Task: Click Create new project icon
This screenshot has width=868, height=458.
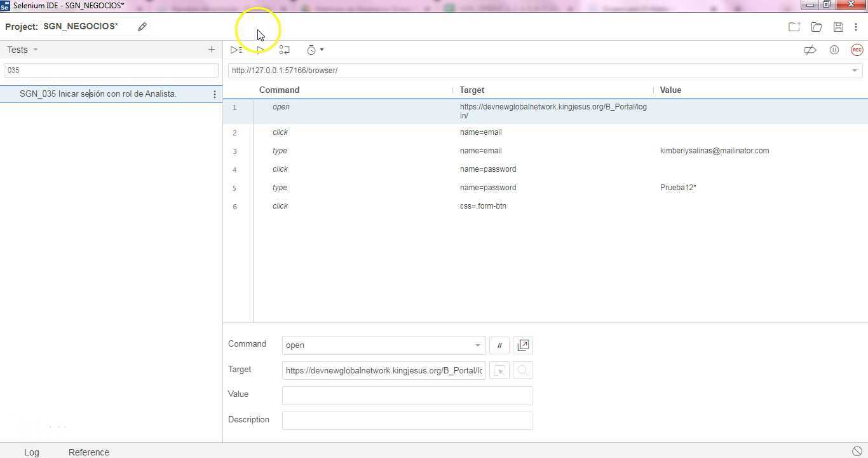Action: point(794,27)
